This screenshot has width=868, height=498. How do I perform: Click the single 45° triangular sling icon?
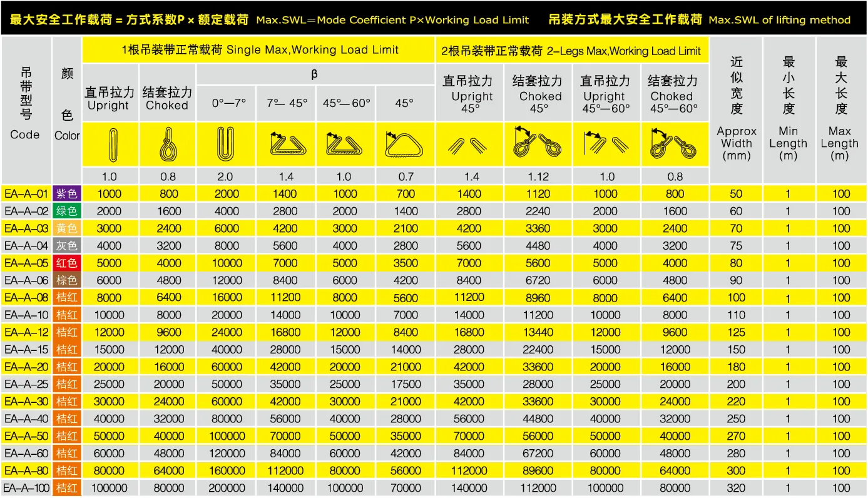[405, 145]
